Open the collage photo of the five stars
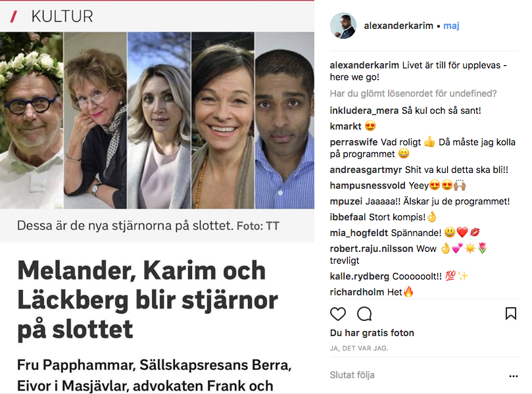 click(x=157, y=120)
